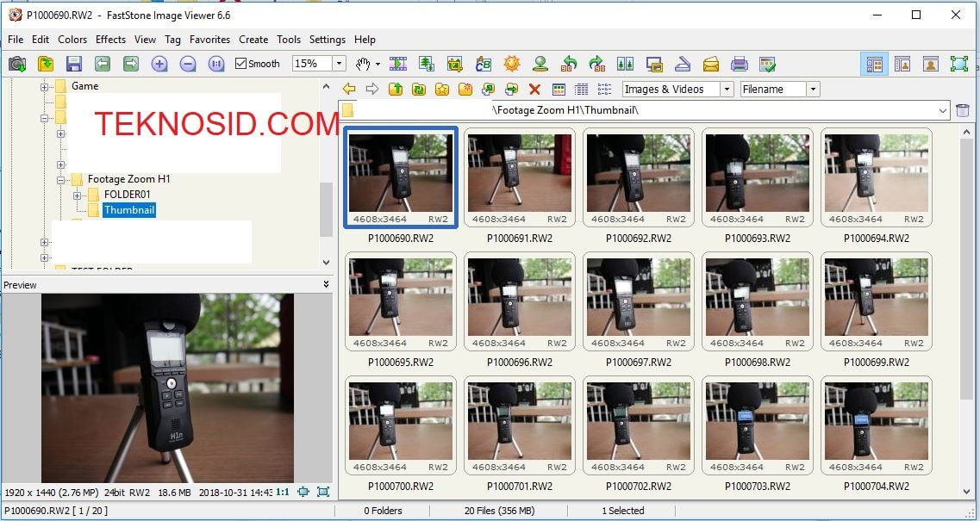Select the hand pan cursor tool
This screenshot has width=980, height=521.
[x=363, y=64]
